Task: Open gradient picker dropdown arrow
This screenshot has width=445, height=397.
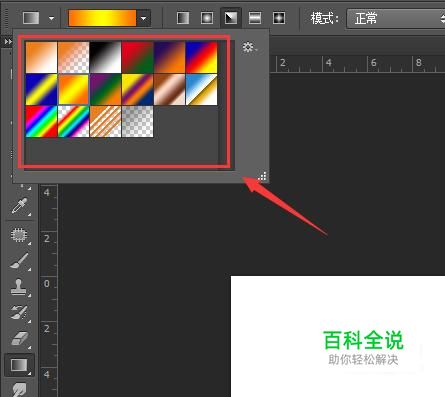Action: point(144,18)
